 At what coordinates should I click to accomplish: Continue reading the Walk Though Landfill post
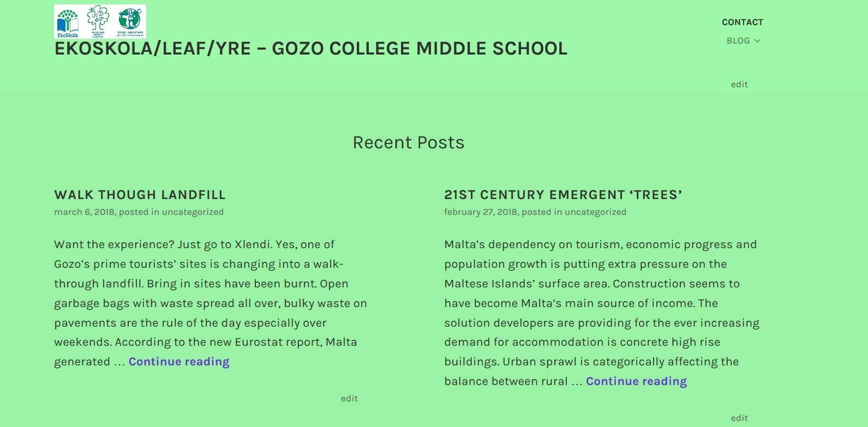tap(179, 362)
